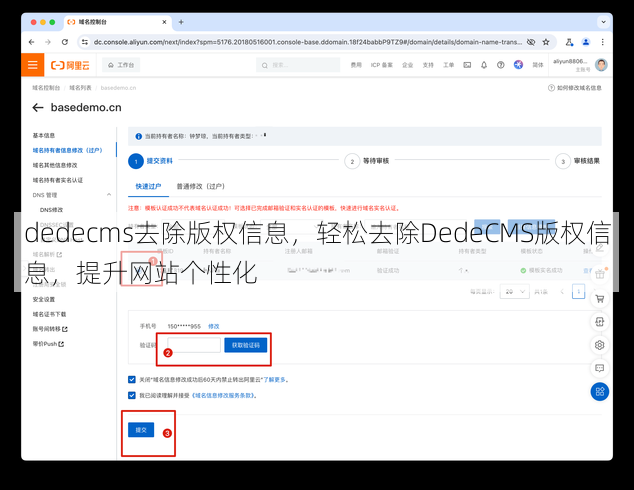Click the site info icon in address bar
Screen dimensions: 634x490
pos(84,42)
